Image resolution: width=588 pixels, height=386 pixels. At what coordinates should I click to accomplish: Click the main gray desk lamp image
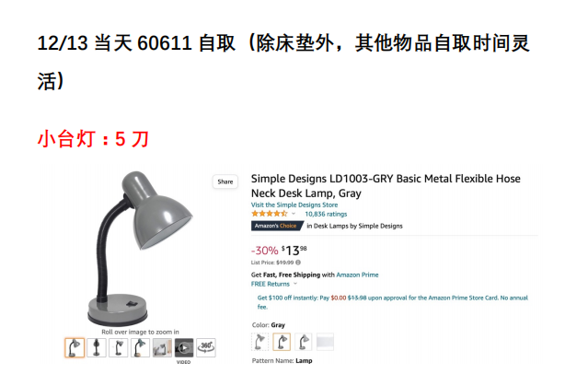tap(140, 248)
